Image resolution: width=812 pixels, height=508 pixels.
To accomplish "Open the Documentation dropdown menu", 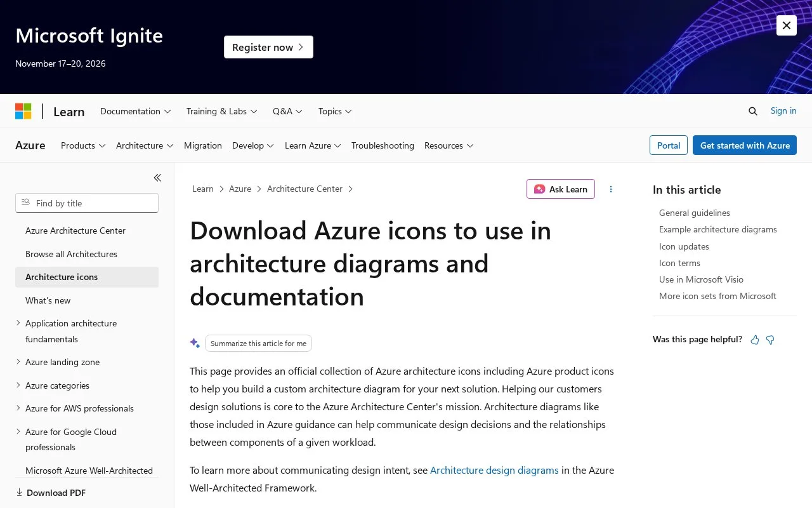I will coord(136,111).
